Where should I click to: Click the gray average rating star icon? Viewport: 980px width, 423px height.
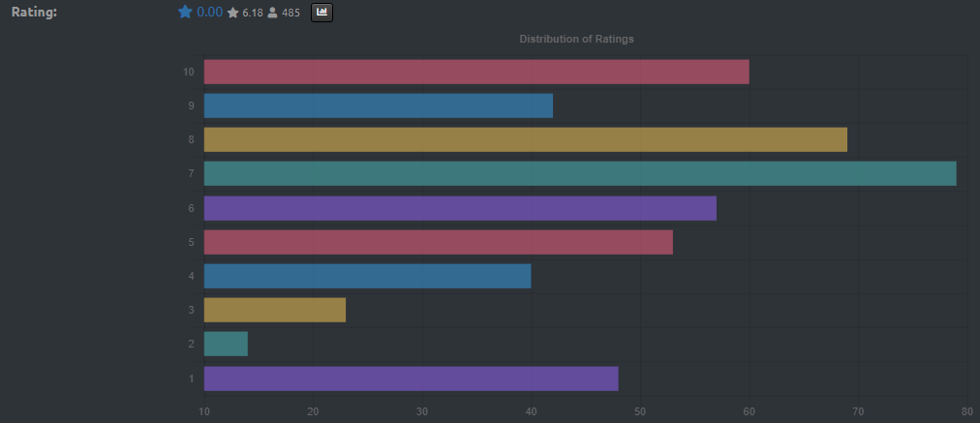[x=232, y=13]
